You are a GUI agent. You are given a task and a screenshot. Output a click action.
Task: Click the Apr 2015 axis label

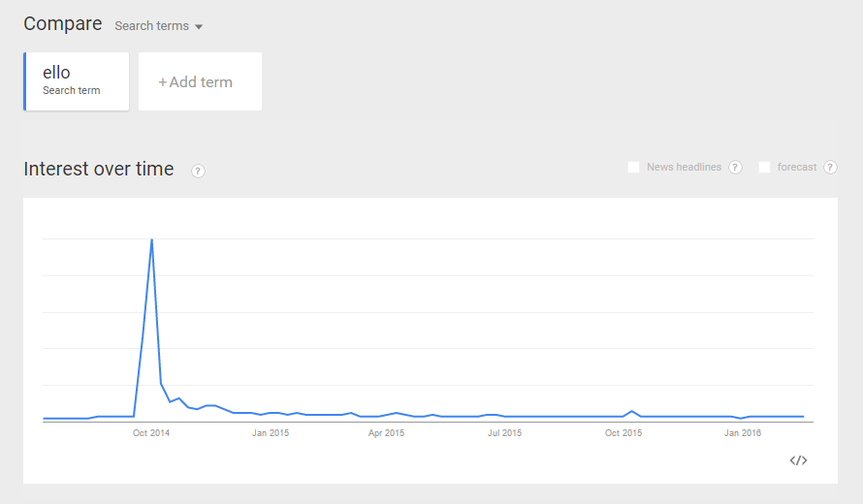coord(386,433)
